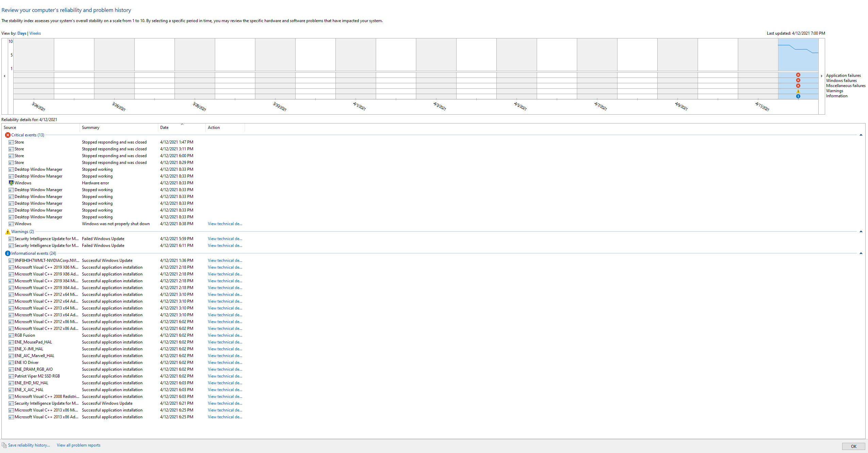
Task: Collapse the Informational events group chevron
Action: (861, 253)
